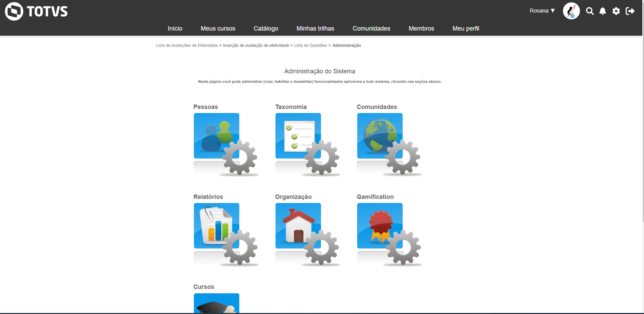Open the Membros menu item
The width and height of the screenshot is (644, 314).
421,29
